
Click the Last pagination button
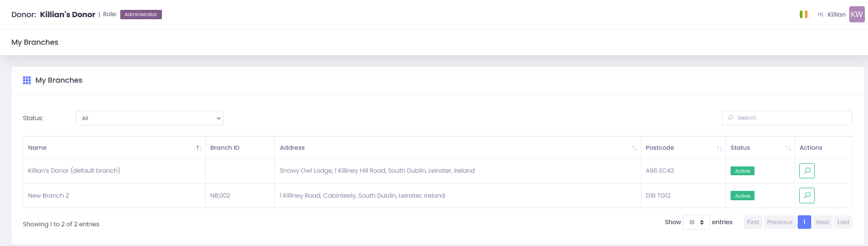(843, 222)
